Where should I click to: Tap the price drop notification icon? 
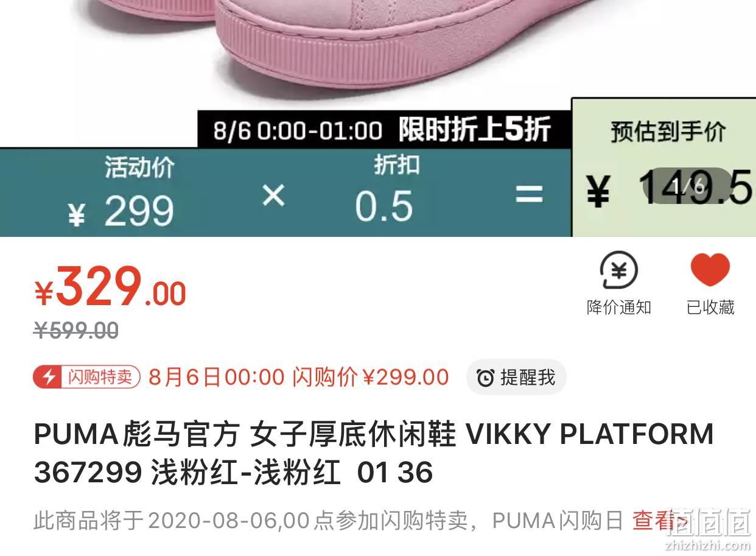click(x=618, y=270)
